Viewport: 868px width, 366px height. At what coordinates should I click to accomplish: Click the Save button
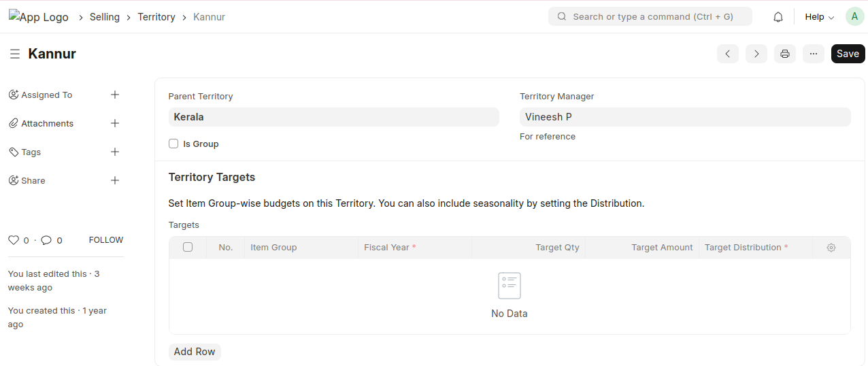click(848, 54)
